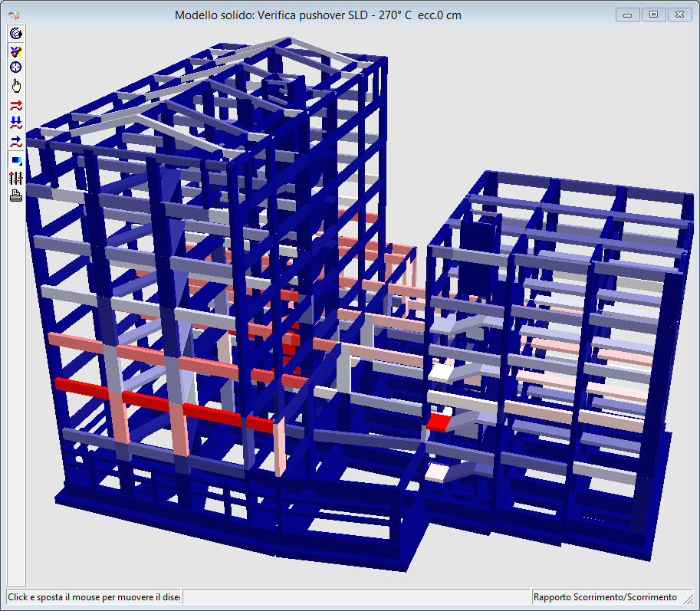This screenshot has height=611, width=700.
Task: Maximize the solid model window
Action: point(653,15)
